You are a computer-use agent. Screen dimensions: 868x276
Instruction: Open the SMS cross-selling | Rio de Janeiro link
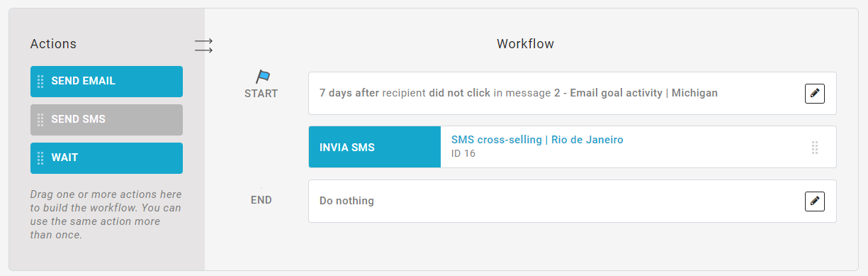[x=537, y=140]
